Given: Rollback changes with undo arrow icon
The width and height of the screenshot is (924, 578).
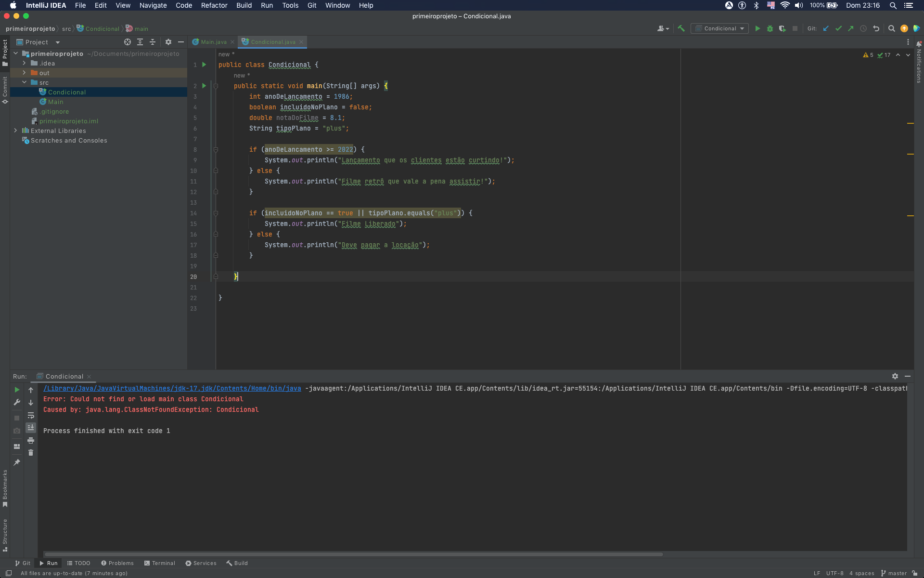Looking at the screenshot, I should [x=876, y=28].
